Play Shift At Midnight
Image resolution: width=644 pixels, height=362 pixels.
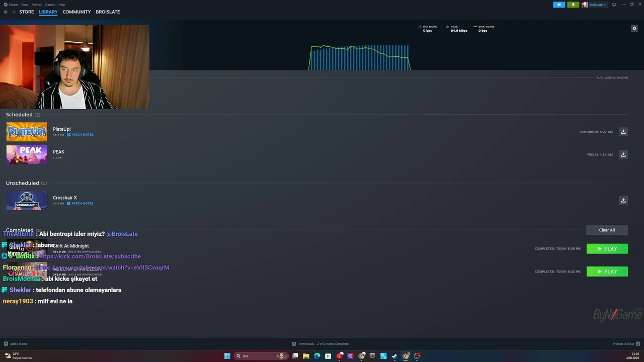[607, 249]
